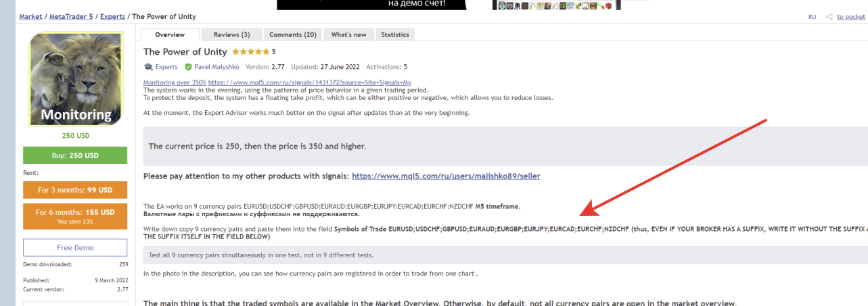Click the Updated: 27 June 2022 text
868x306 pixels.
(x=325, y=67)
